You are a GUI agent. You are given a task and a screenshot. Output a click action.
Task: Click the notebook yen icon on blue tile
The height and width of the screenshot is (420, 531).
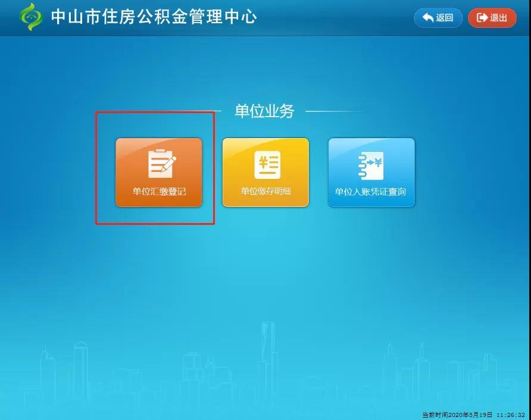pyautogui.click(x=371, y=165)
